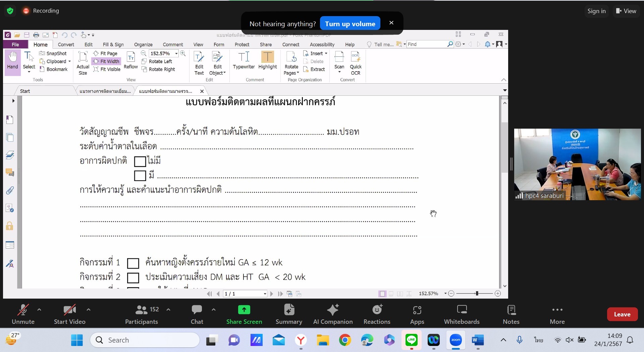
Task: Check the ไม่มี checkbox in the document
Action: point(140,162)
